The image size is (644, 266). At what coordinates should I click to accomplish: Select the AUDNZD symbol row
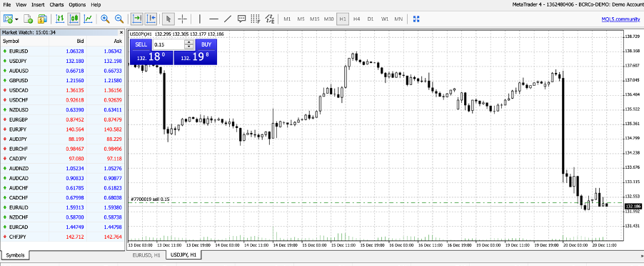[x=62, y=169]
